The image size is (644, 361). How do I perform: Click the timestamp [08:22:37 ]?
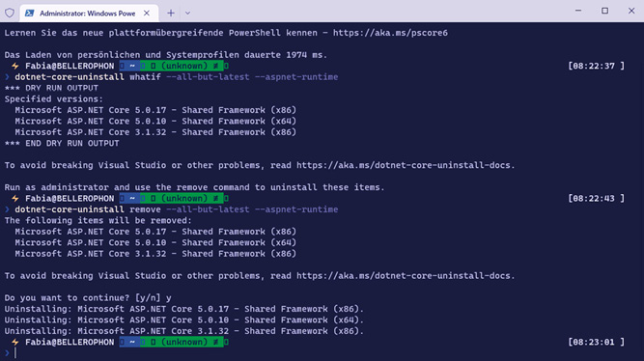pyautogui.click(x=597, y=66)
